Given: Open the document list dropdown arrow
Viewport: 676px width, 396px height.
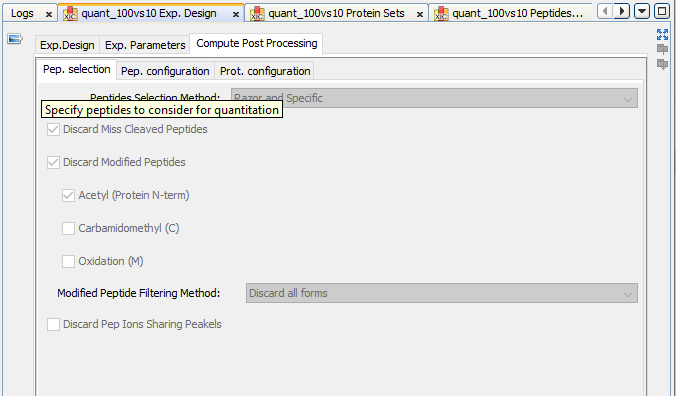Looking at the screenshot, I should [642, 11].
